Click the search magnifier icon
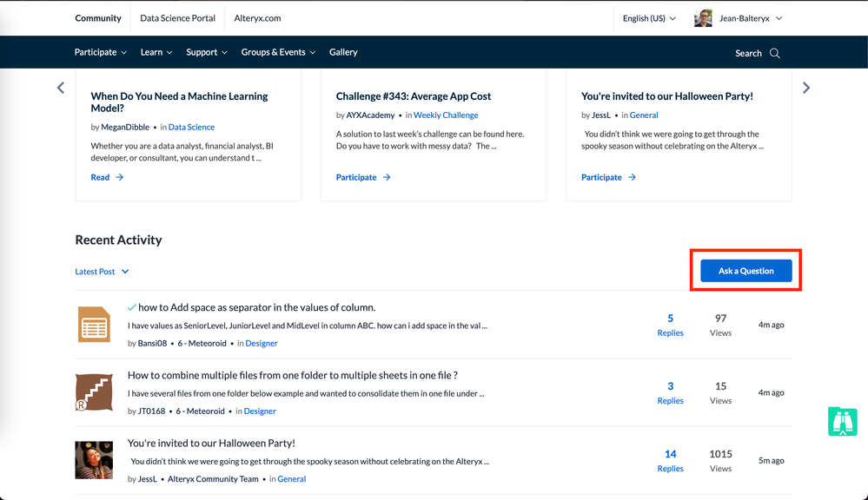This screenshot has width=868, height=500. pos(775,53)
